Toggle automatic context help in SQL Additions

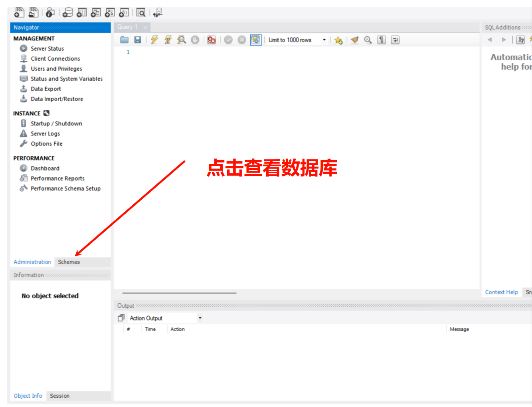tap(521, 40)
